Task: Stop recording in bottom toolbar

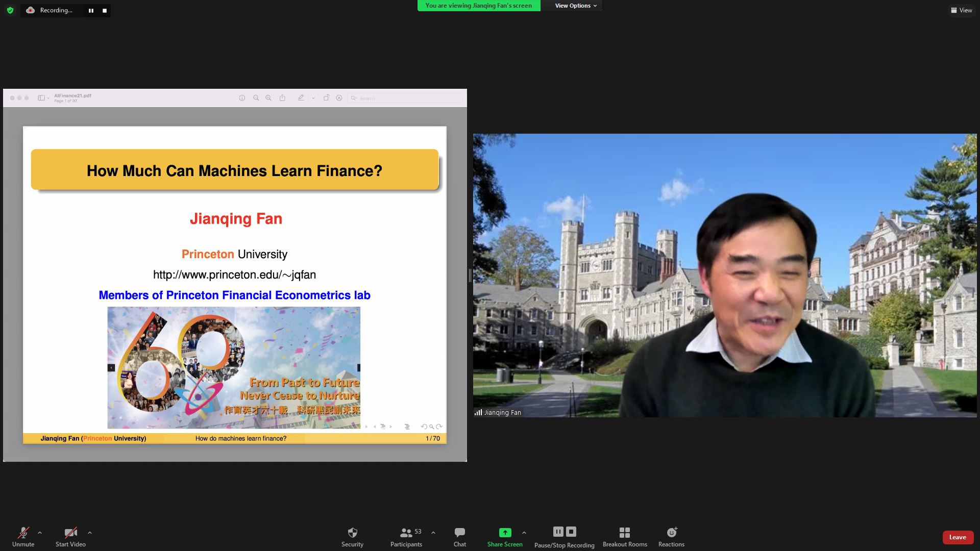Action: click(571, 532)
